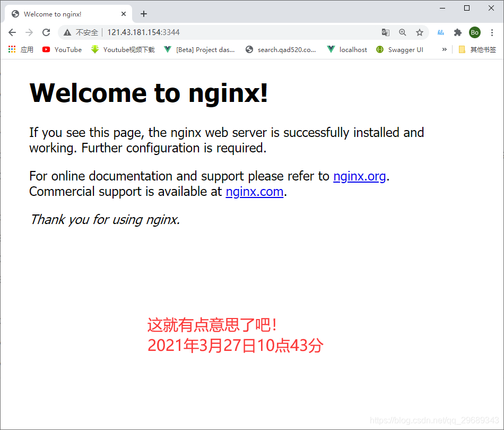Open the Youtube视频下载 bookmark
This screenshot has width=504, height=430.
point(123,49)
